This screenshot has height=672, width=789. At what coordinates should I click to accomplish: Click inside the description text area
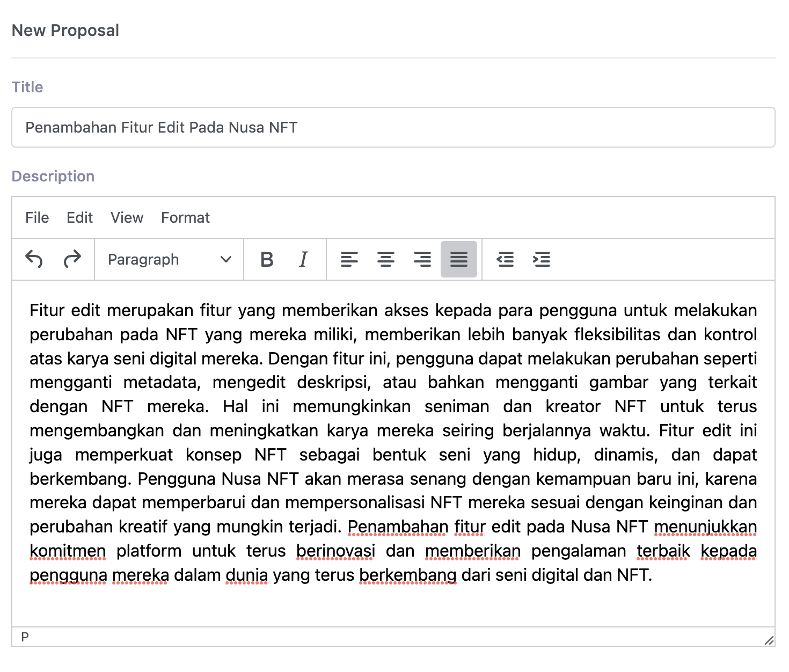click(393, 453)
